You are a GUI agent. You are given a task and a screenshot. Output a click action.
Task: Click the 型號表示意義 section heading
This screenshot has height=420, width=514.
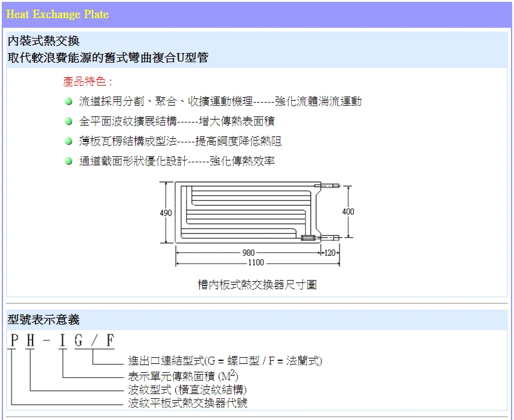point(43,320)
